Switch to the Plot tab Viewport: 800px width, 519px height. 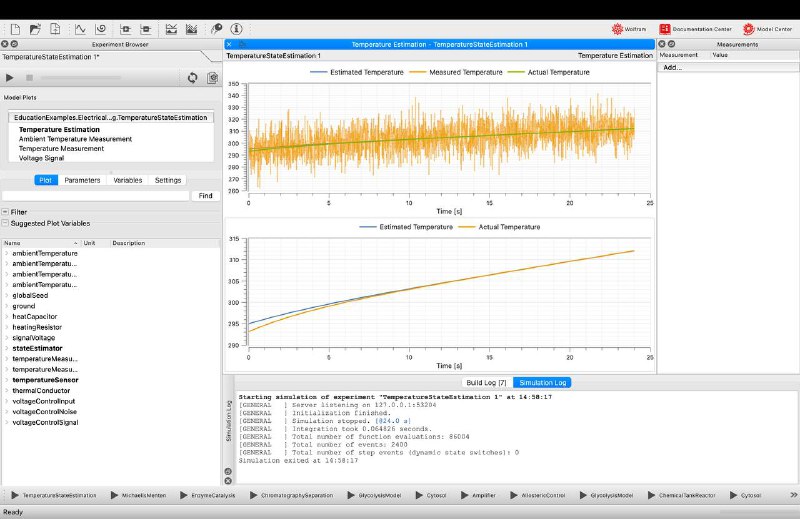[46, 180]
